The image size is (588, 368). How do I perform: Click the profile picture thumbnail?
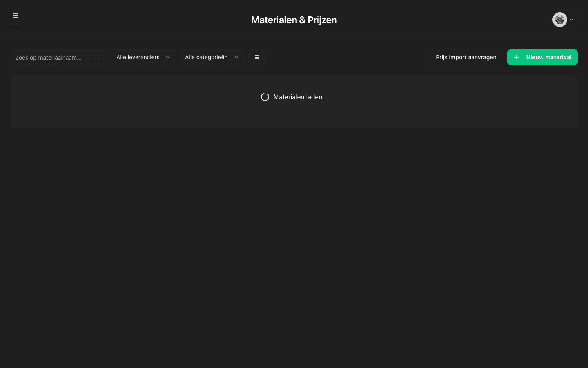[559, 20]
